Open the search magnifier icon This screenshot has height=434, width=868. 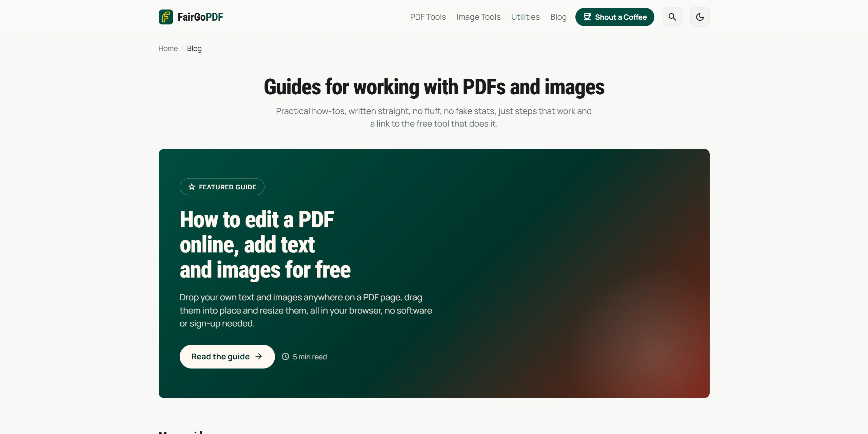[x=672, y=17]
